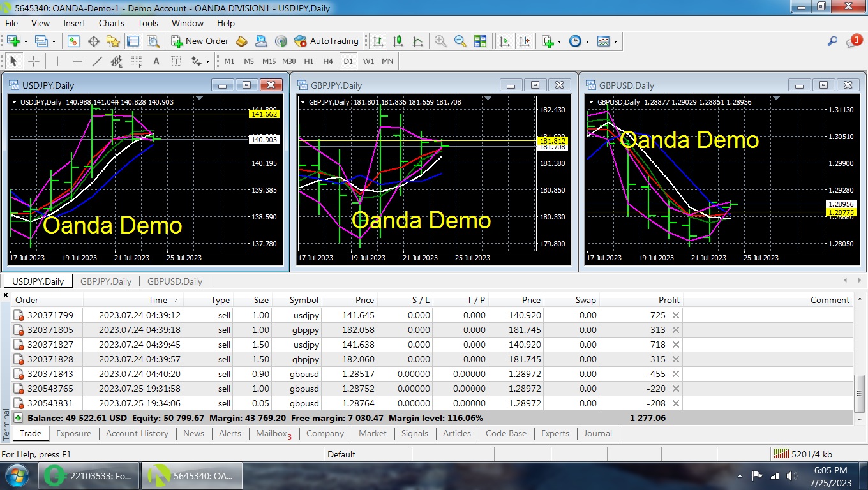The height and width of the screenshot is (490, 868).
Task: Expand the Indicators list dropdown arrow
Action: coord(559,41)
